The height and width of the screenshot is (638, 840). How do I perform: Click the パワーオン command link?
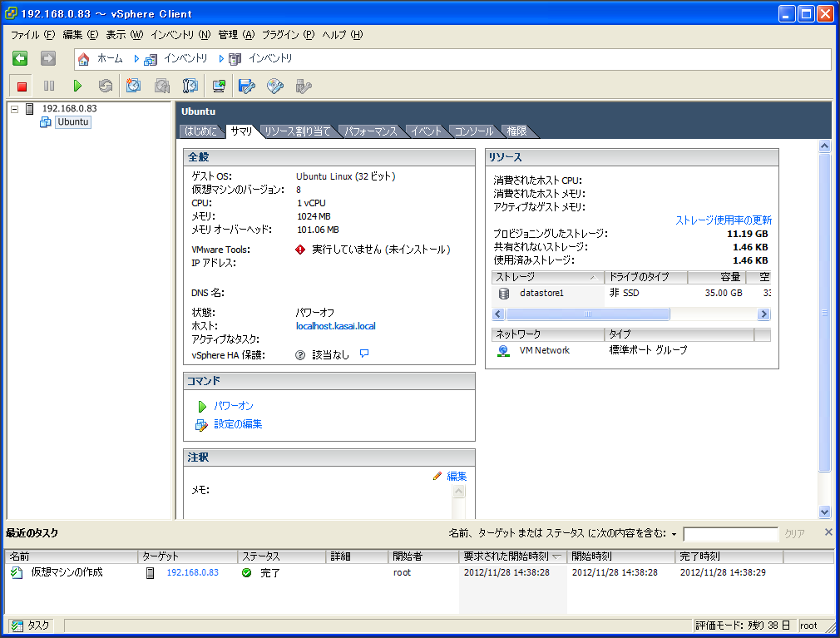tap(234, 406)
